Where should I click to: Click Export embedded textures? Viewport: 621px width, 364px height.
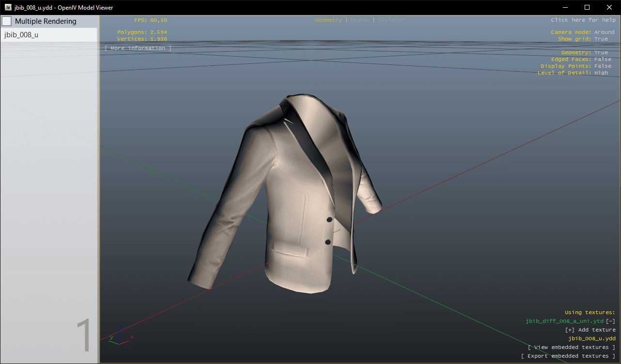[568, 356]
